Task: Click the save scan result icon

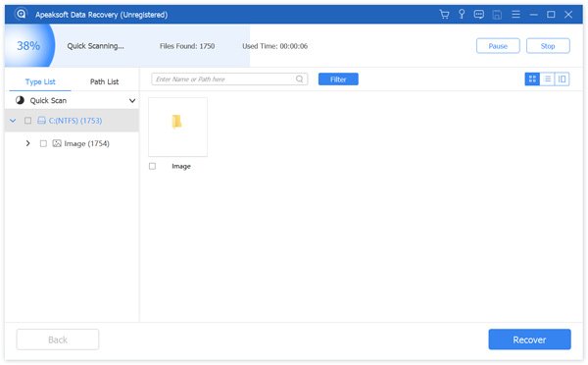Action: pos(497,15)
